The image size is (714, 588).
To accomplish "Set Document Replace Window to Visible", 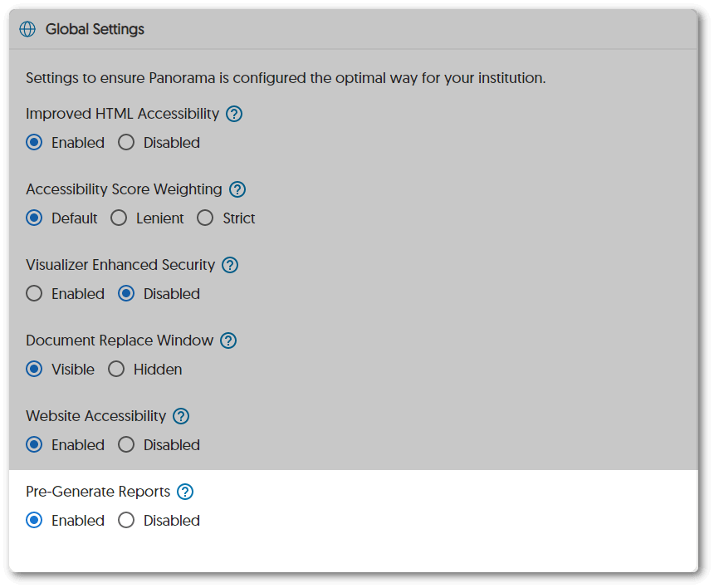I will [x=34, y=370].
